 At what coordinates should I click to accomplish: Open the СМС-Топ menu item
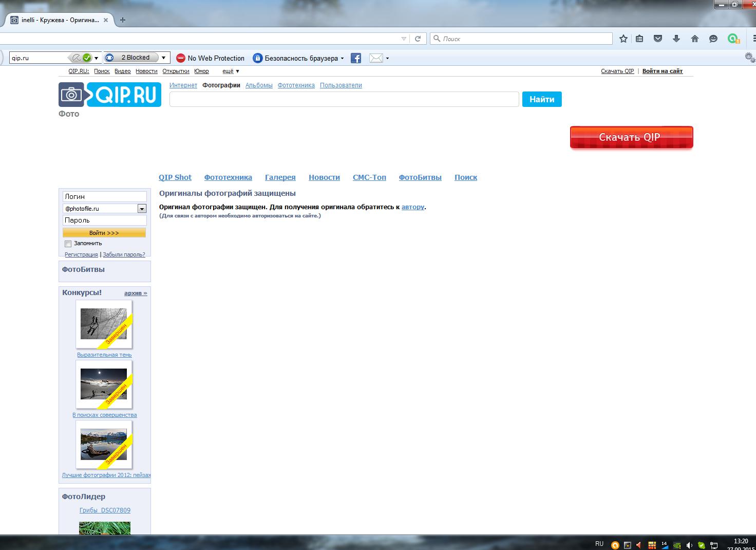tap(369, 177)
